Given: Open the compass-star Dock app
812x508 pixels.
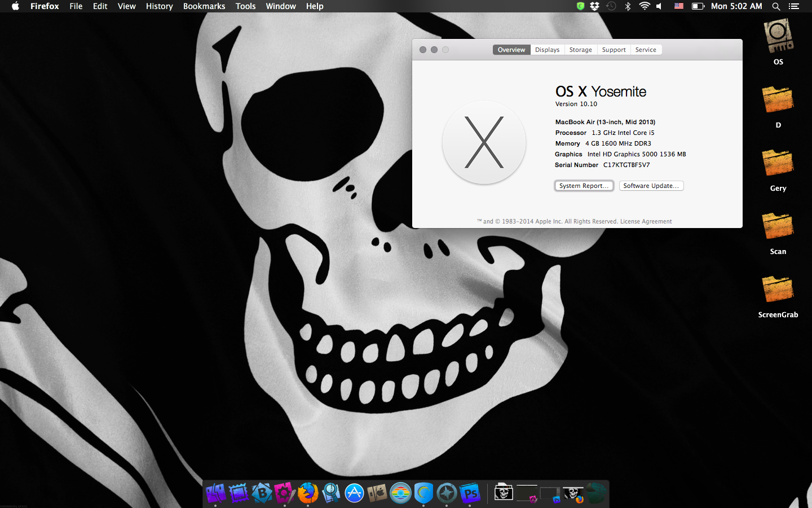Looking at the screenshot, I should [447, 493].
